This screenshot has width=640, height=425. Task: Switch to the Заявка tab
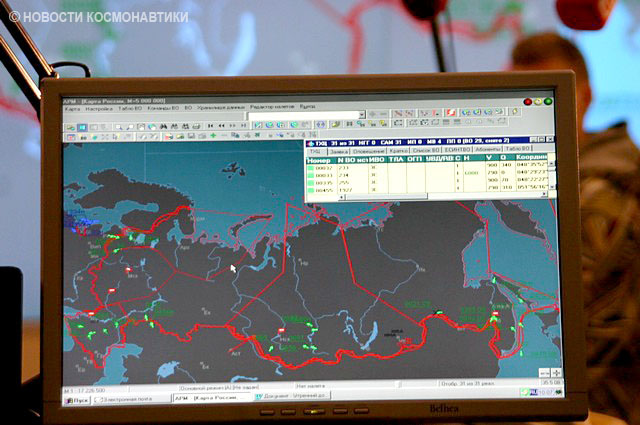coord(335,149)
